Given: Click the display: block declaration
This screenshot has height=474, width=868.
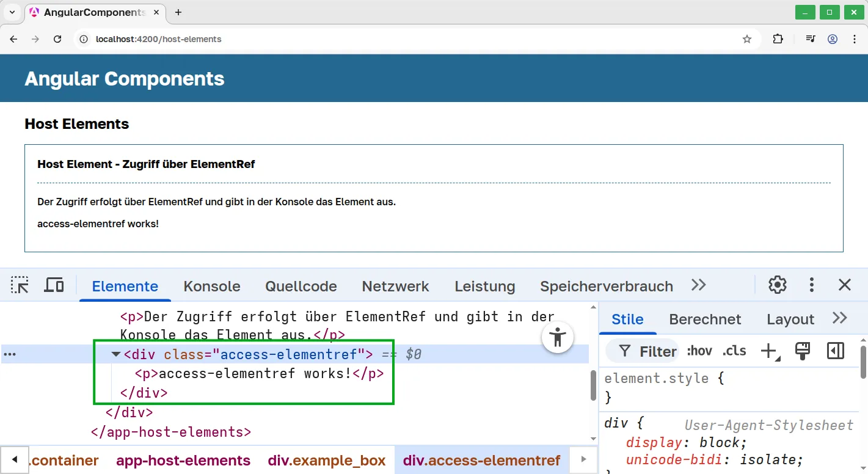Looking at the screenshot, I should [687, 442].
